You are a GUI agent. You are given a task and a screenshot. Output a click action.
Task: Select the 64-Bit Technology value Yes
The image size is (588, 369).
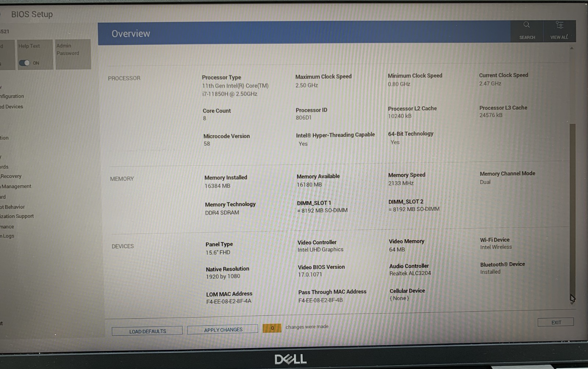coord(395,142)
